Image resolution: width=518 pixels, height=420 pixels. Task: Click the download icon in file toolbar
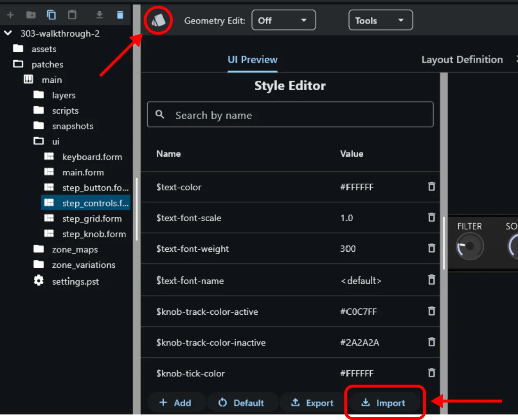(x=99, y=15)
